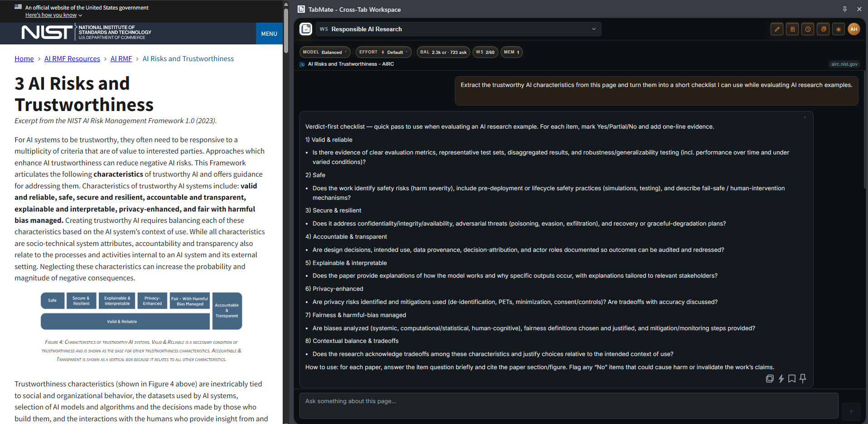Open the NIST site MENU
The width and height of the screenshot is (868, 424).
pyautogui.click(x=269, y=34)
